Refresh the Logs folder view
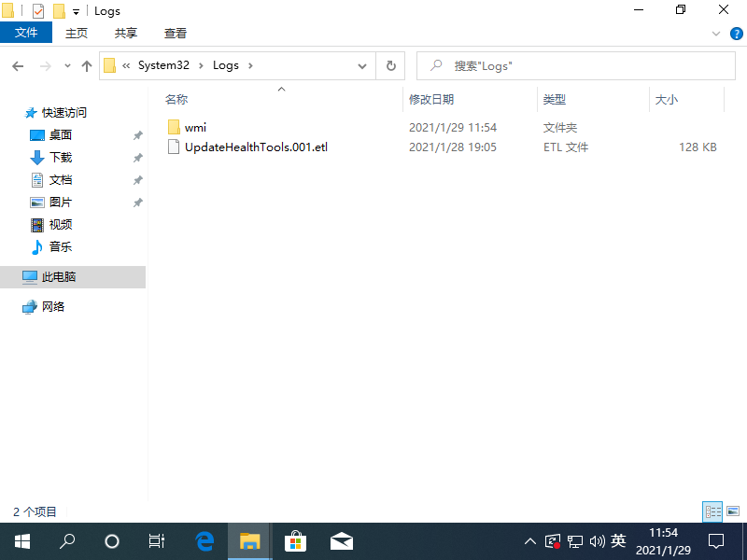The width and height of the screenshot is (747, 560). 390,65
